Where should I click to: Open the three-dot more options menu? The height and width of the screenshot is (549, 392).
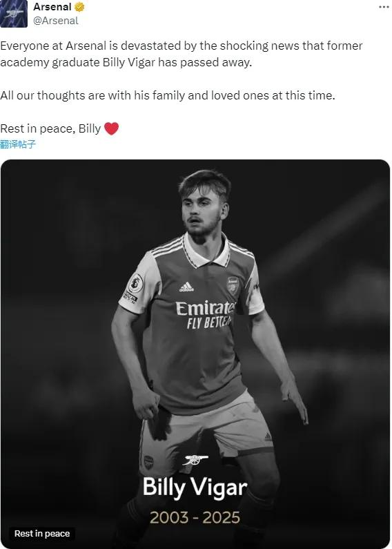[384, 8]
